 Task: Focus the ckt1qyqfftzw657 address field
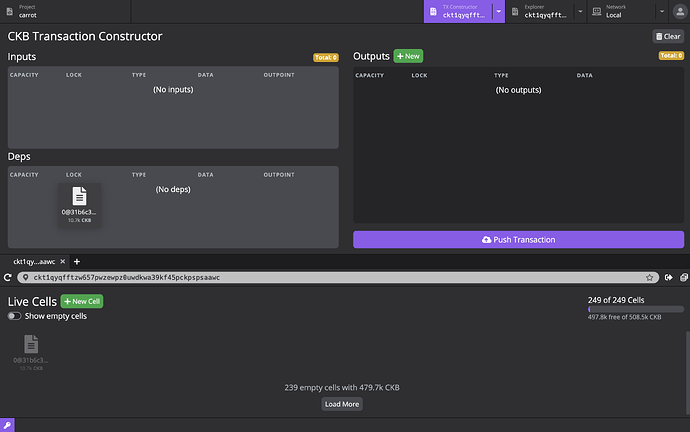coord(338,277)
